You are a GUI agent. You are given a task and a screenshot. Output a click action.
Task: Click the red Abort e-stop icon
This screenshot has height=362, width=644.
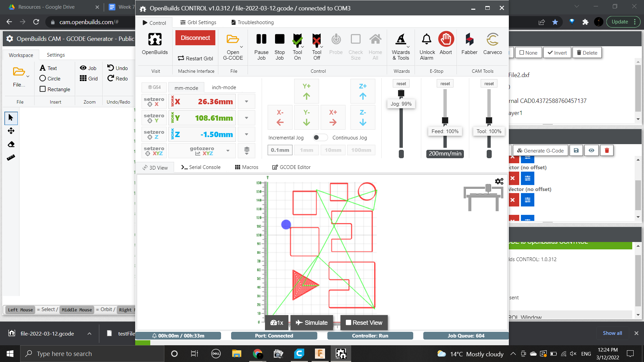446,40
